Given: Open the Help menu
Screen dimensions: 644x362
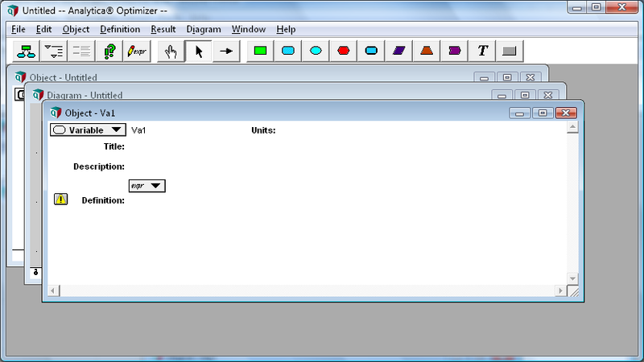Looking at the screenshot, I should [x=286, y=30].
